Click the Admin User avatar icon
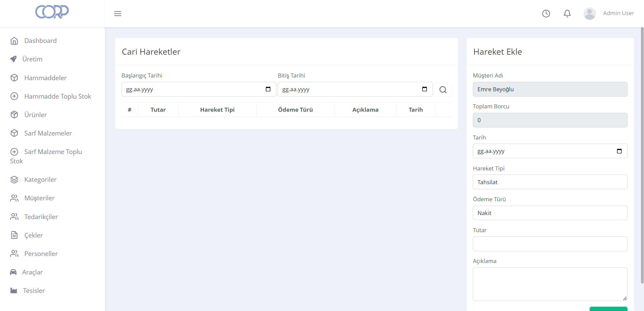Image resolution: width=644 pixels, height=311 pixels. click(x=589, y=13)
